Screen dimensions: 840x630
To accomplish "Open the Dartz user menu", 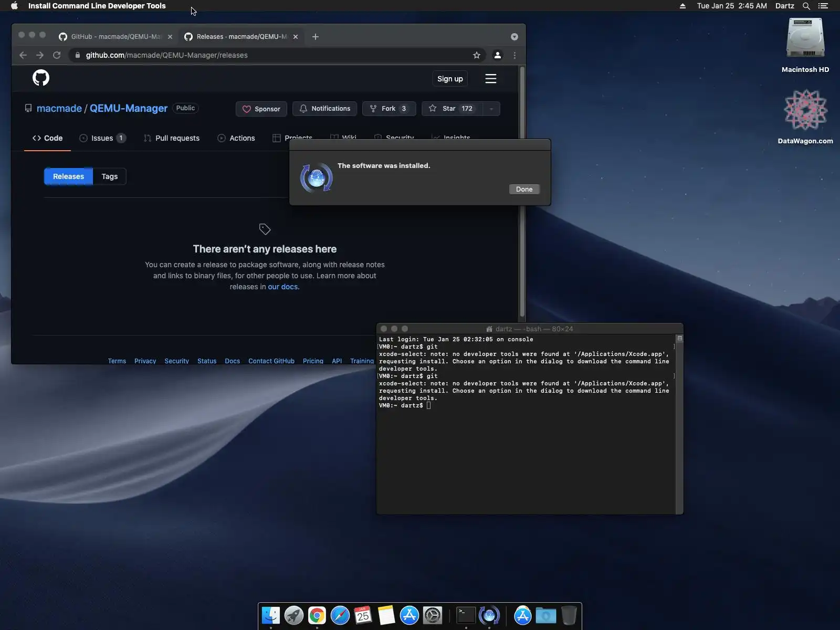I will (785, 6).
